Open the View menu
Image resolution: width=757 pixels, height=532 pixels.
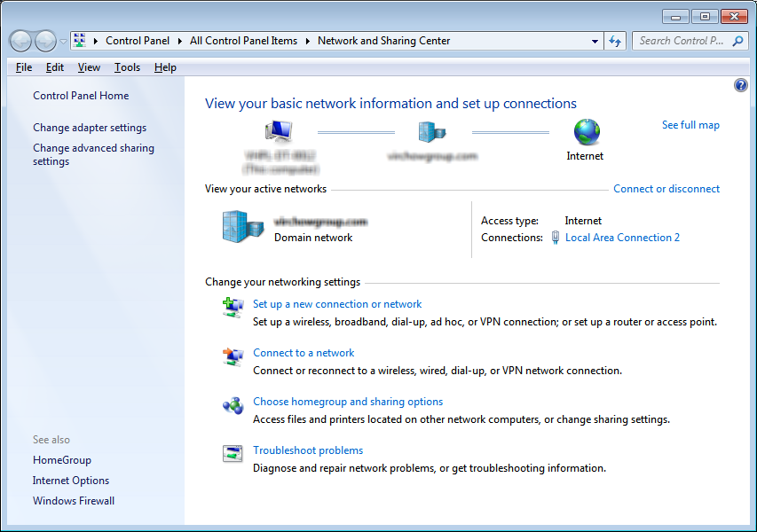[x=89, y=67]
